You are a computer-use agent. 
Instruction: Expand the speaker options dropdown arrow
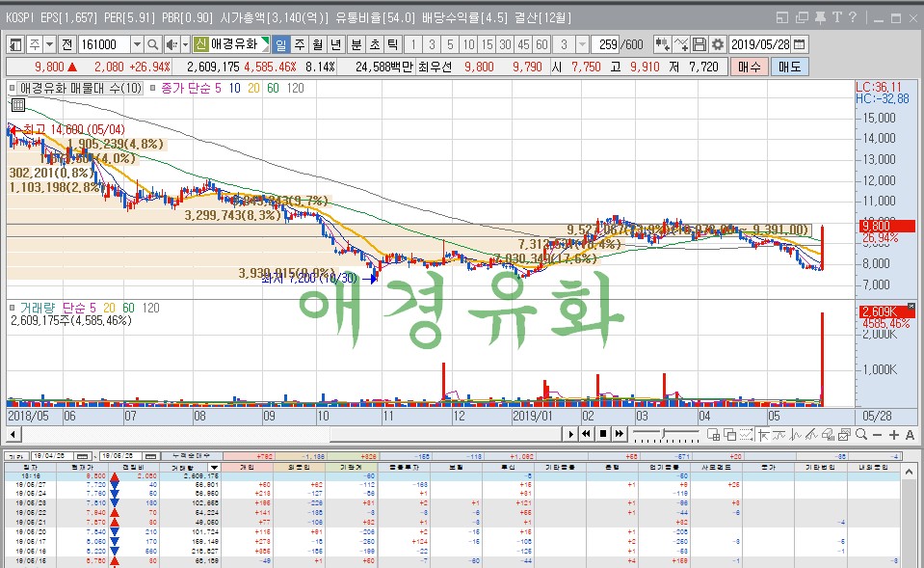coord(185,44)
